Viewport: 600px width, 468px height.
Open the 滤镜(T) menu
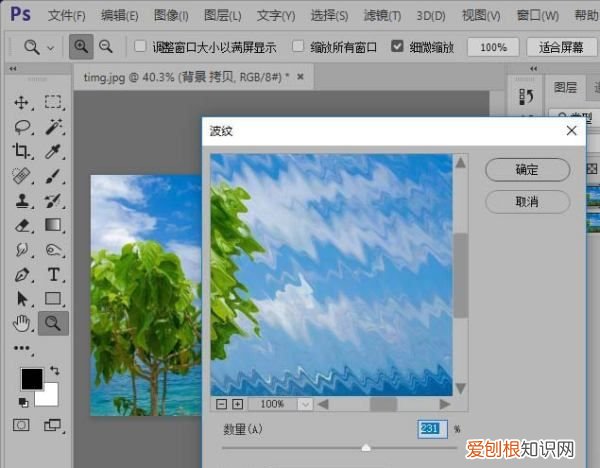tap(382, 16)
